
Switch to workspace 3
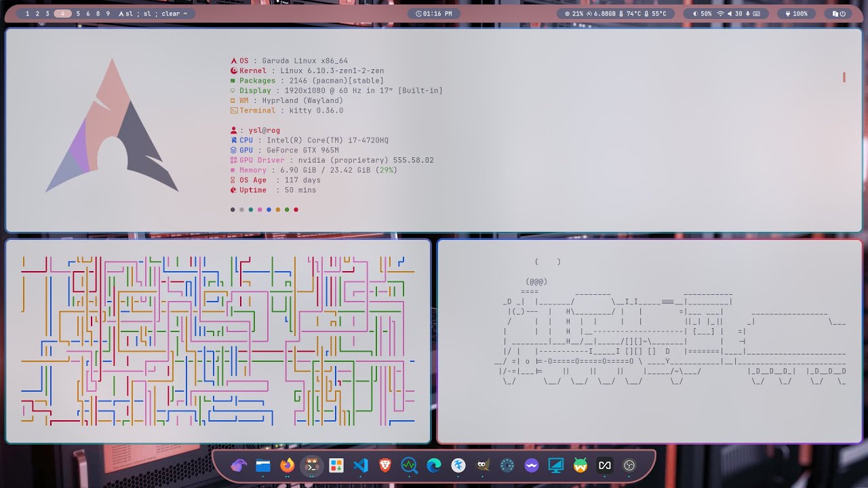(47, 14)
